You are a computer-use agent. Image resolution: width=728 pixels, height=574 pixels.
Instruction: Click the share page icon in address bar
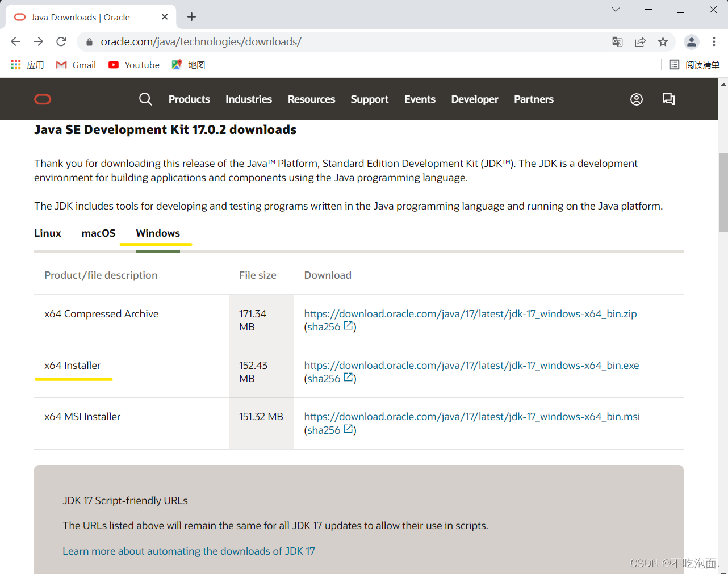tap(640, 41)
